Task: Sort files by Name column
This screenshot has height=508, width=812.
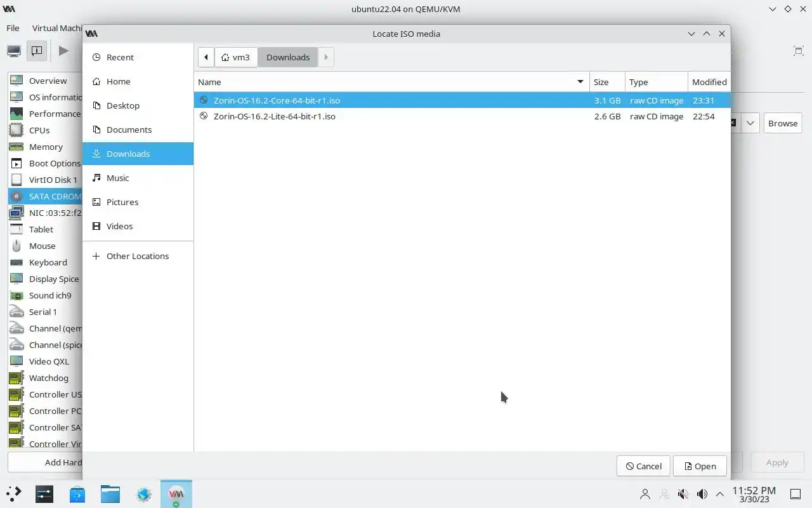Action: click(x=391, y=82)
